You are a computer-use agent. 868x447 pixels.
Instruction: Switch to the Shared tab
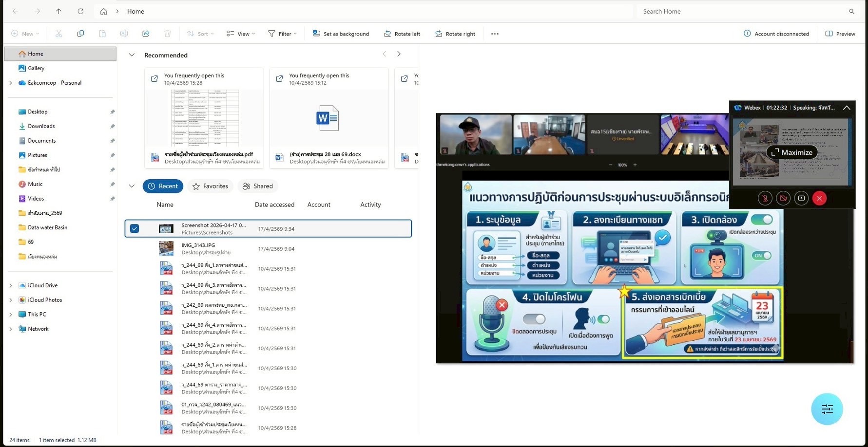click(x=258, y=186)
